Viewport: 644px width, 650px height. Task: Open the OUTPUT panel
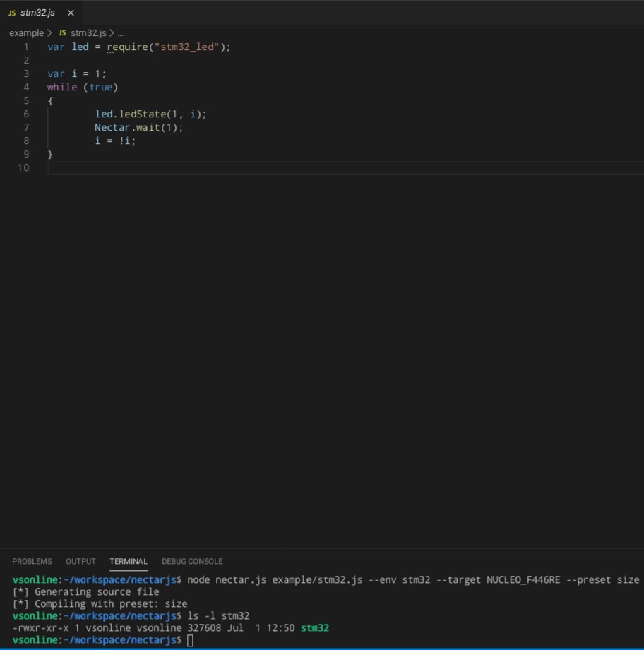coord(80,561)
